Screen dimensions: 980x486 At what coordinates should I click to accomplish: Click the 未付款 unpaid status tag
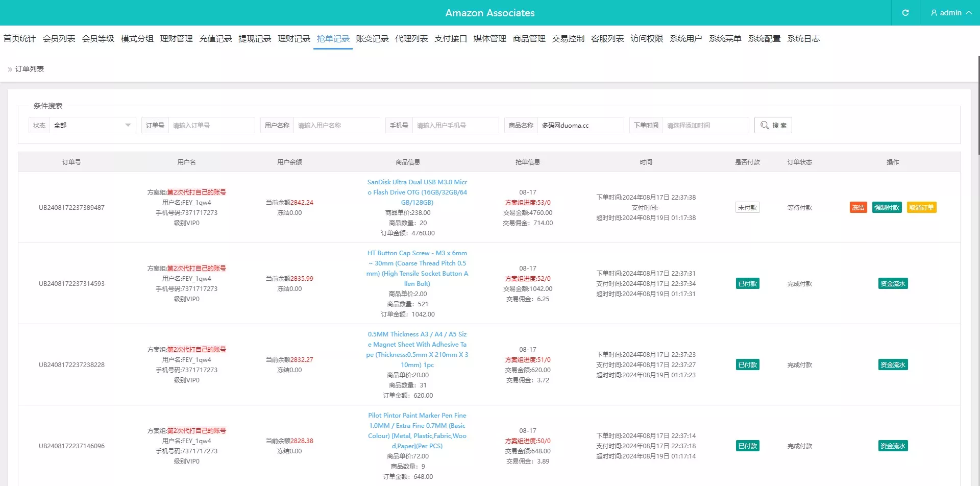[747, 208]
